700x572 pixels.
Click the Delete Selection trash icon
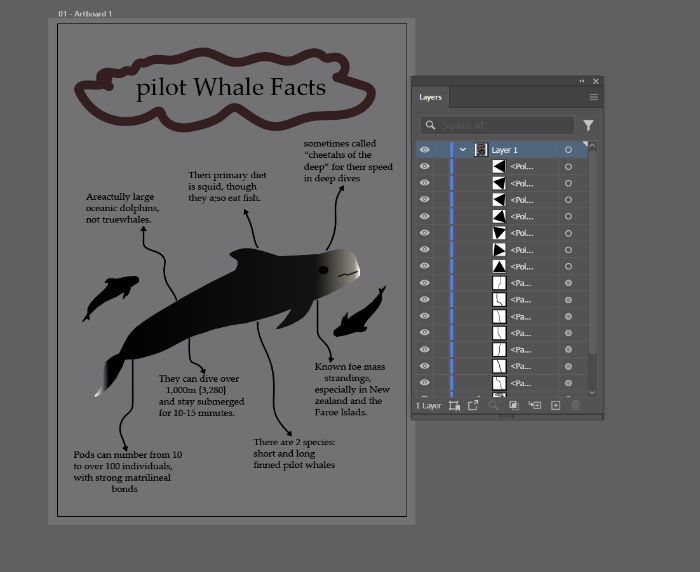point(576,405)
